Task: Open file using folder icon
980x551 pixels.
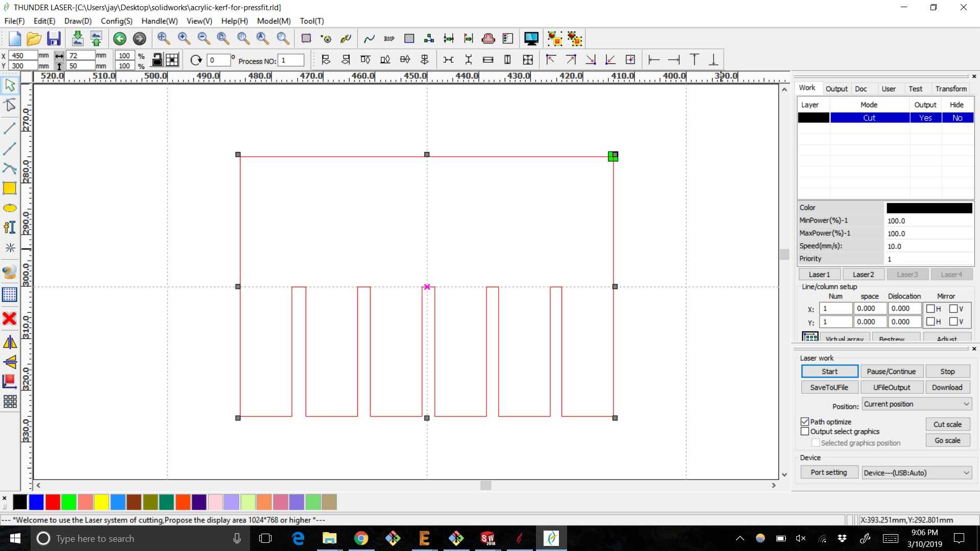Action: coord(34,39)
